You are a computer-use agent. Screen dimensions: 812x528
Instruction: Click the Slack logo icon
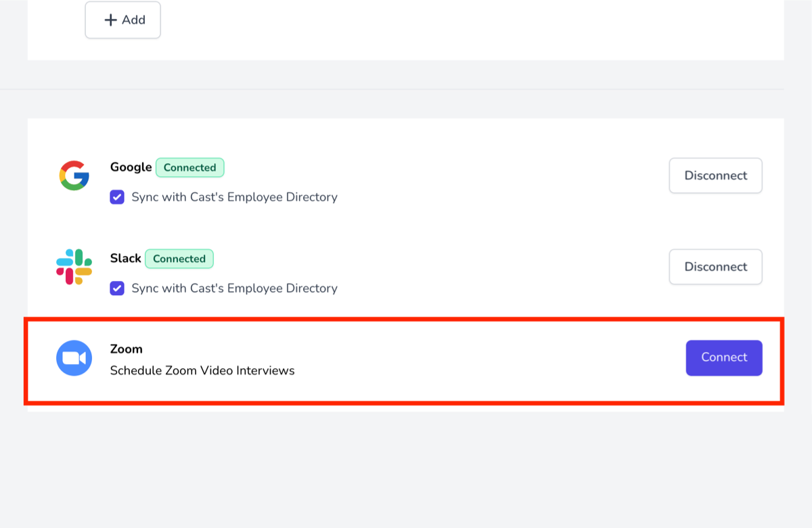click(x=74, y=267)
